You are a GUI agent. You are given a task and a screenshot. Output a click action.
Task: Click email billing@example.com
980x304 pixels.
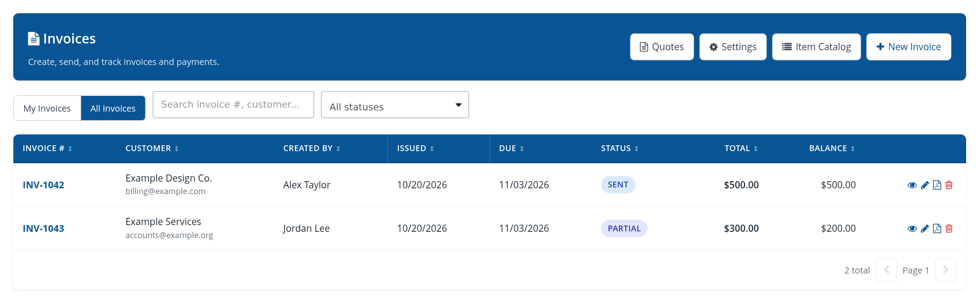(x=166, y=191)
